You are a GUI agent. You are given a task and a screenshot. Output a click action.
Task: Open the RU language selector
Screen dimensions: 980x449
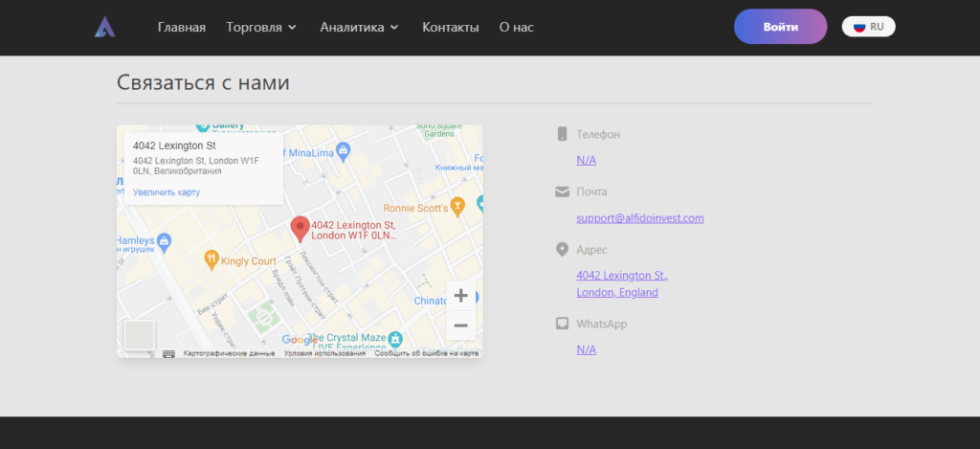click(x=869, y=27)
